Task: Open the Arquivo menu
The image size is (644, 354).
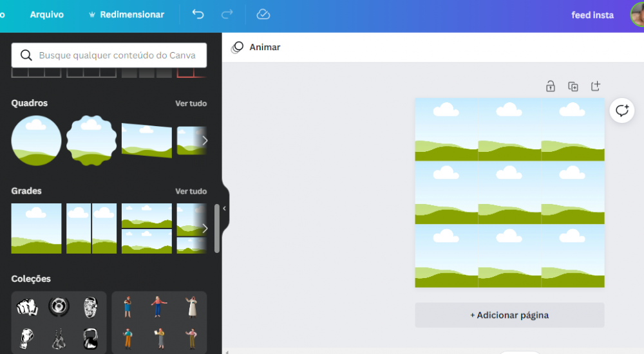Action: tap(47, 14)
